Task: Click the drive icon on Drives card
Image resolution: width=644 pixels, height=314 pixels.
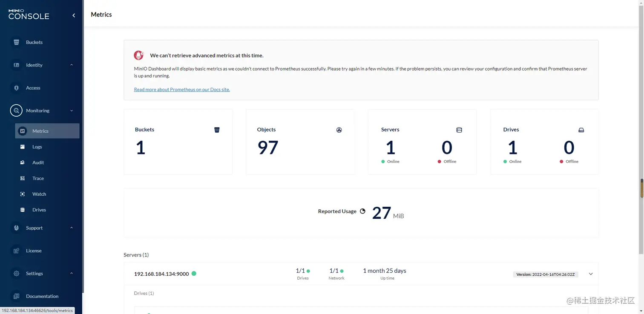Action: [581, 130]
